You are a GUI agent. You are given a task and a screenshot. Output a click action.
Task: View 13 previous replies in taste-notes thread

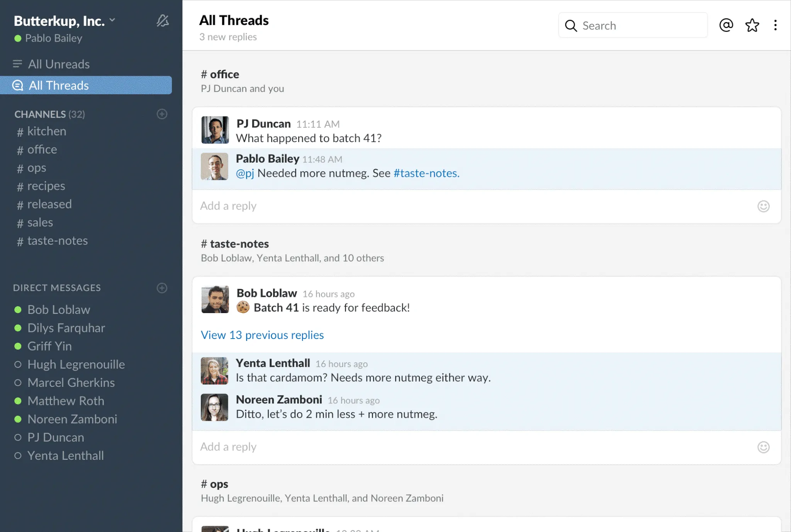pyautogui.click(x=263, y=334)
